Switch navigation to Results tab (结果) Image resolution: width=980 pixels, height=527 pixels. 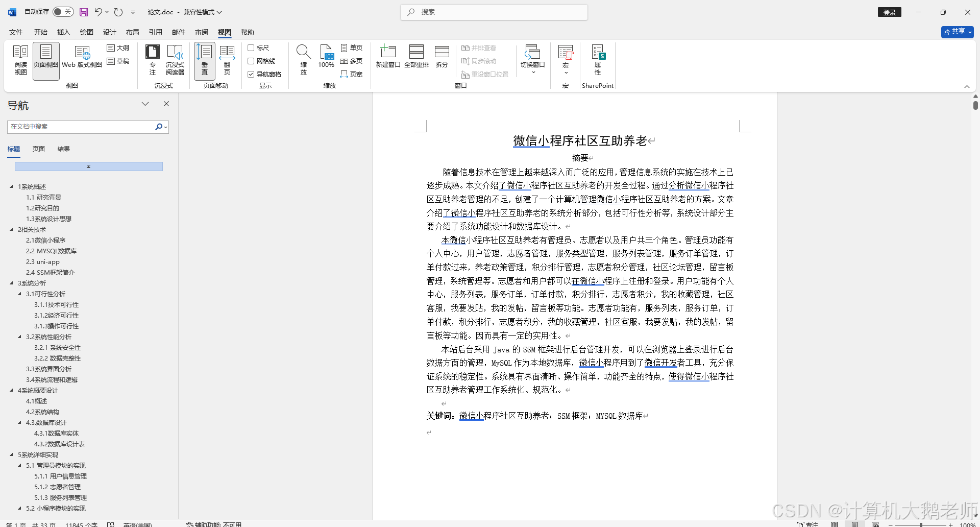(x=64, y=149)
